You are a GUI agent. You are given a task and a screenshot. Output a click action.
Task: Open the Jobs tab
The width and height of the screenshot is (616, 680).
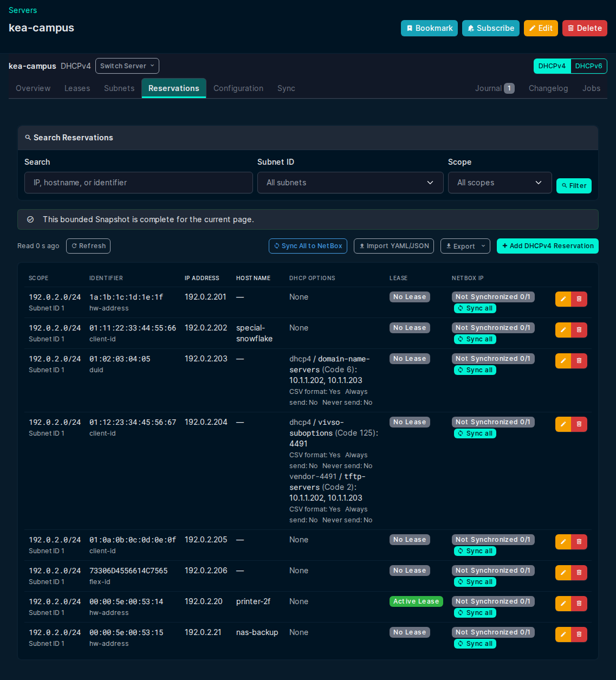[591, 88]
